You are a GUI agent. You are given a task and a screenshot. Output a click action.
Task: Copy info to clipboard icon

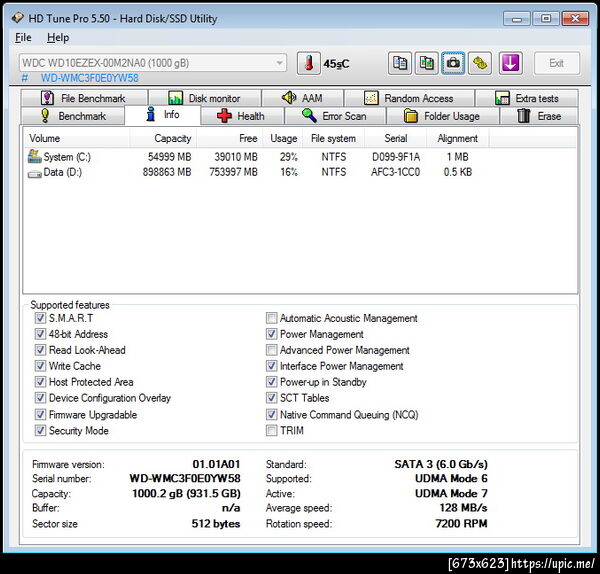[400, 63]
